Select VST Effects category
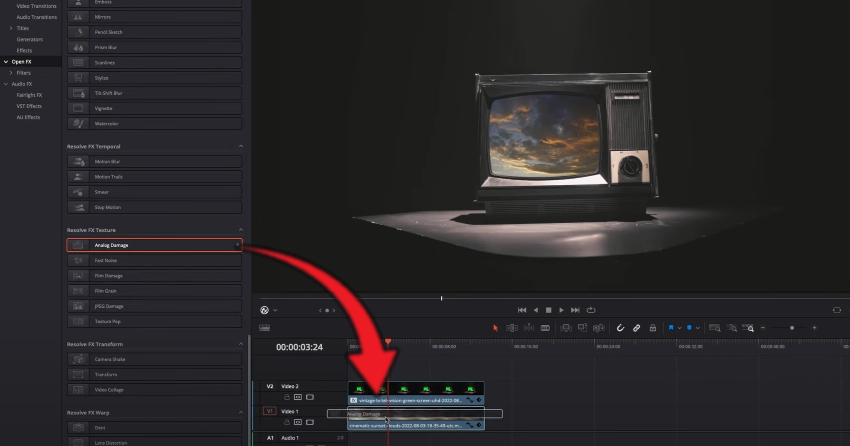Screen dimensions: 850x446 tap(29, 106)
